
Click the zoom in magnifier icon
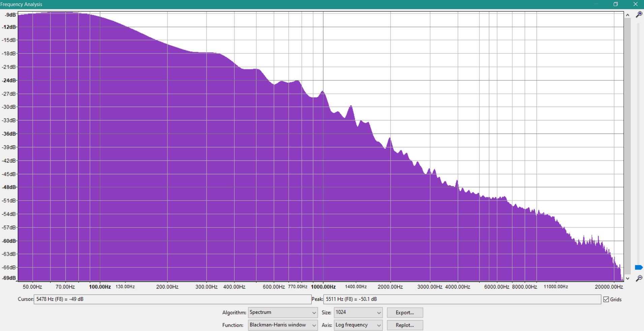click(639, 14)
